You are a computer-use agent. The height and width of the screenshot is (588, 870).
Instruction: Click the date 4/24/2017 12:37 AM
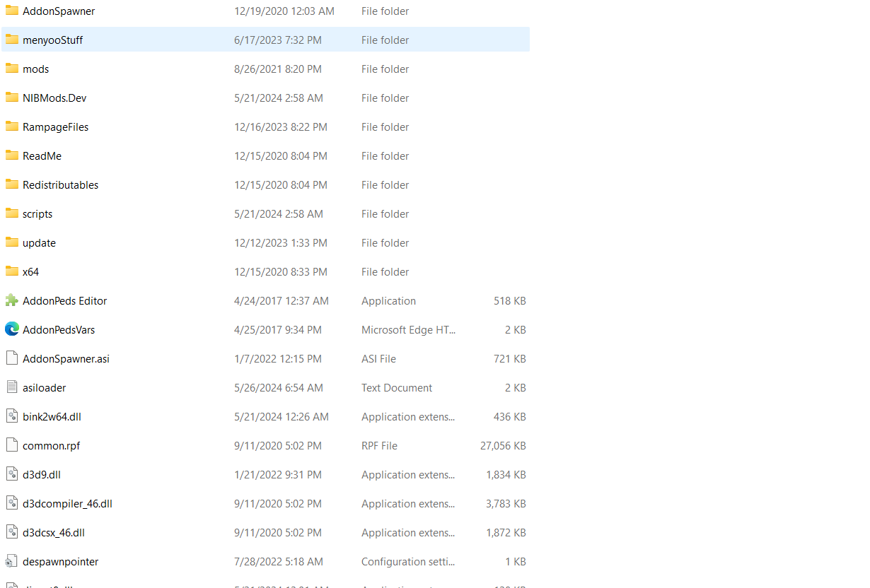click(x=282, y=301)
